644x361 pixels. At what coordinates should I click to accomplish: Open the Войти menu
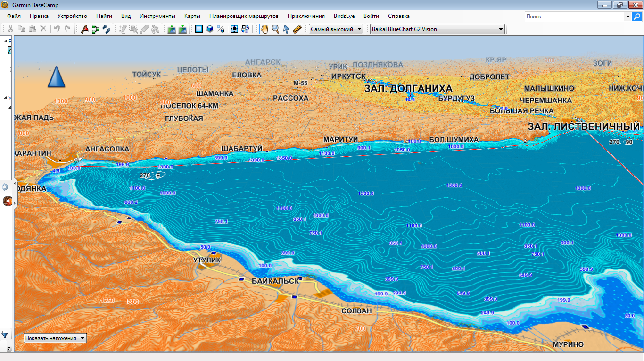(x=372, y=16)
